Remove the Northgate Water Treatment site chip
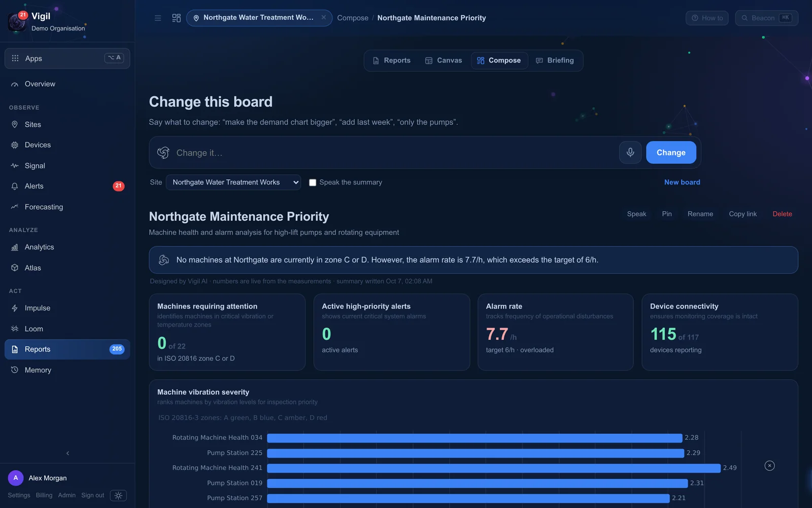Image resolution: width=812 pixels, height=508 pixels. coord(323,17)
